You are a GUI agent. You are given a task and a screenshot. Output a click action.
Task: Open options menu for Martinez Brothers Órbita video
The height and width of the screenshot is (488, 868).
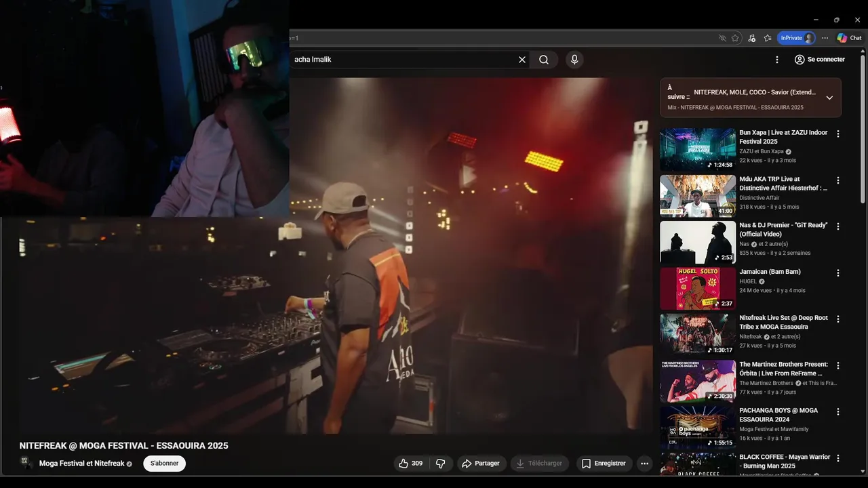pos(837,365)
